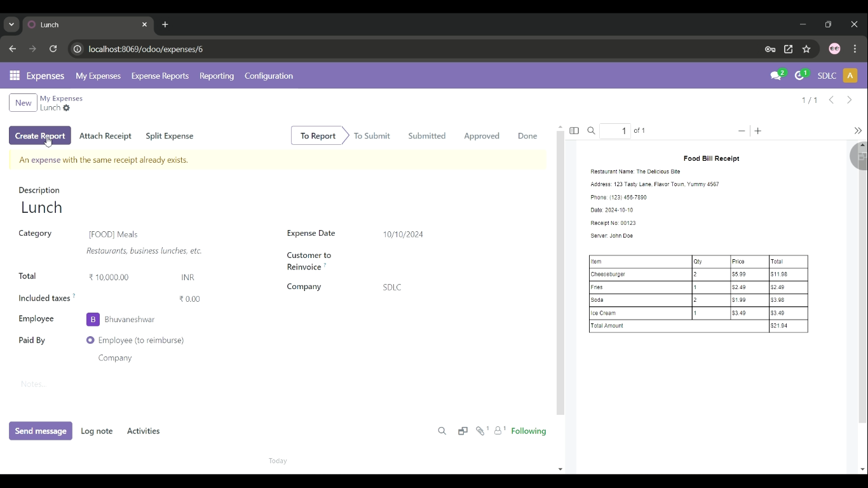Image resolution: width=868 pixels, height=488 pixels.
Task: Open My Expenses menu
Action: [98, 76]
